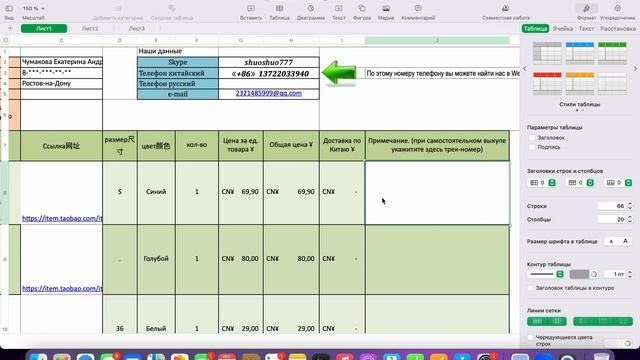Switch to sheet tab Лист2
The image size is (640, 360).
90,28
